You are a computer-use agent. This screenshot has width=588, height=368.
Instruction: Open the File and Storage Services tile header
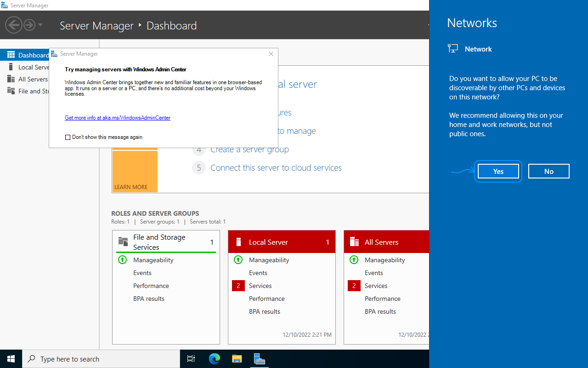click(166, 242)
